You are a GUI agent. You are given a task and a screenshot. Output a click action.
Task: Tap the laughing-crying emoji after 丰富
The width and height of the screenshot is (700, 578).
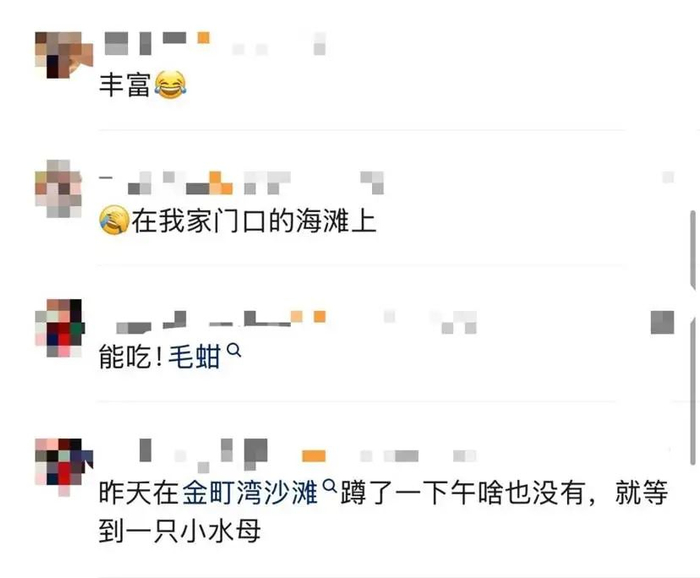coord(170,85)
